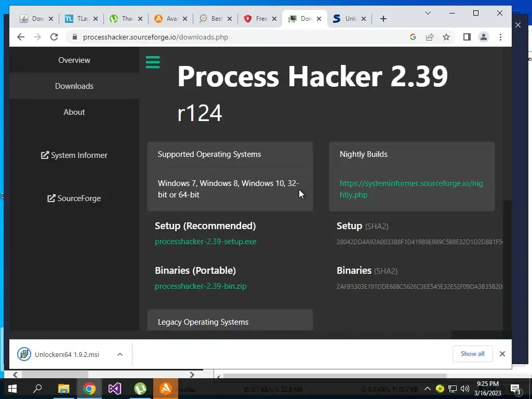Open the Chrome profile avatar

click(484, 37)
